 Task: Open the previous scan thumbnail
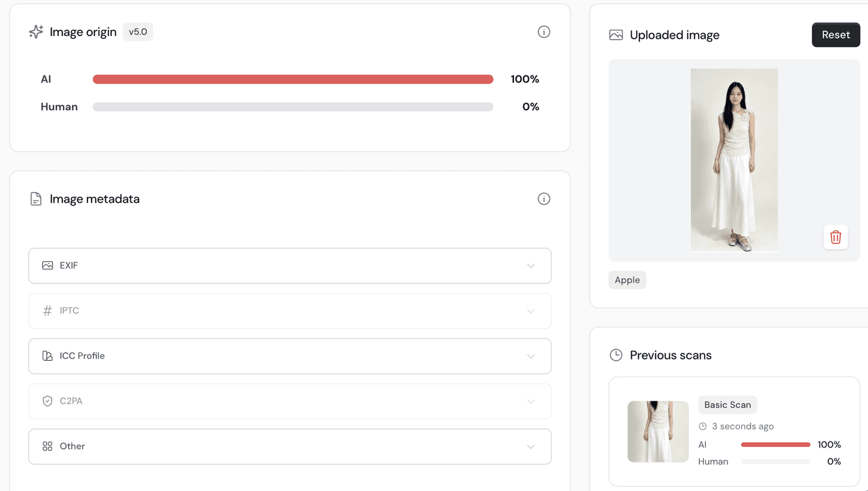click(x=658, y=431)
